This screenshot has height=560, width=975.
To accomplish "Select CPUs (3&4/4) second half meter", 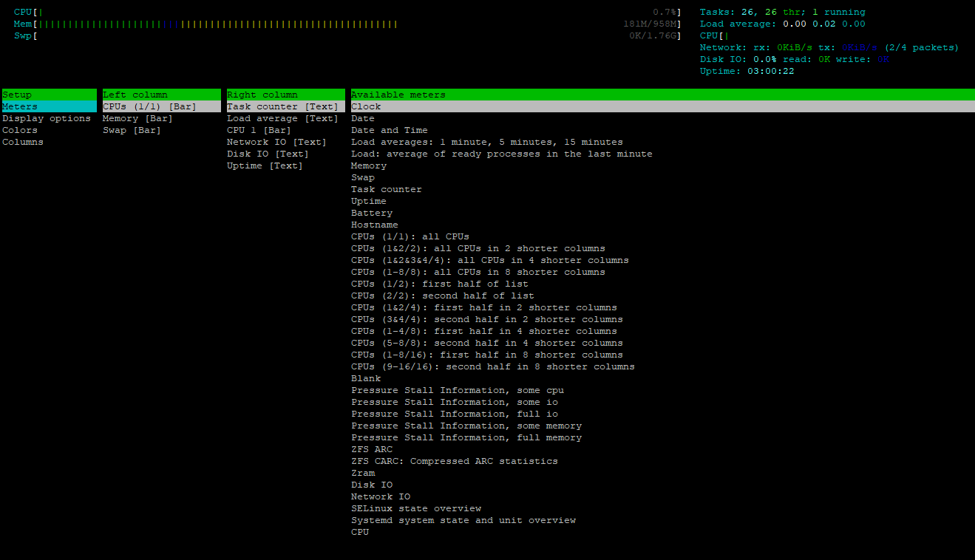I will click(487, 319).
